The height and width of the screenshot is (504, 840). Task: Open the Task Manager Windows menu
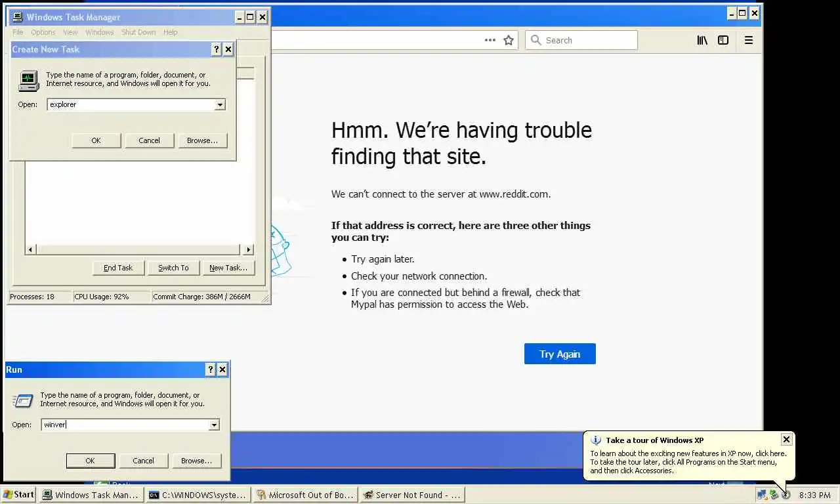pos(100,32)
